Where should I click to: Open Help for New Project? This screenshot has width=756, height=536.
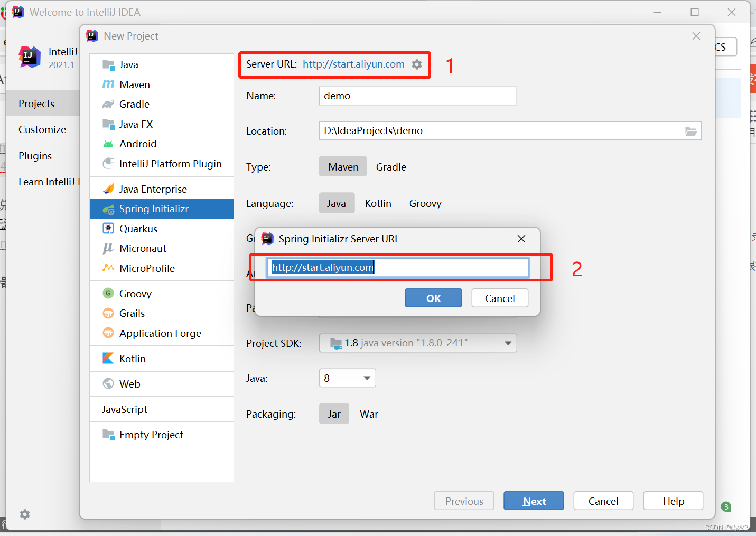click(x=673, y=501)
